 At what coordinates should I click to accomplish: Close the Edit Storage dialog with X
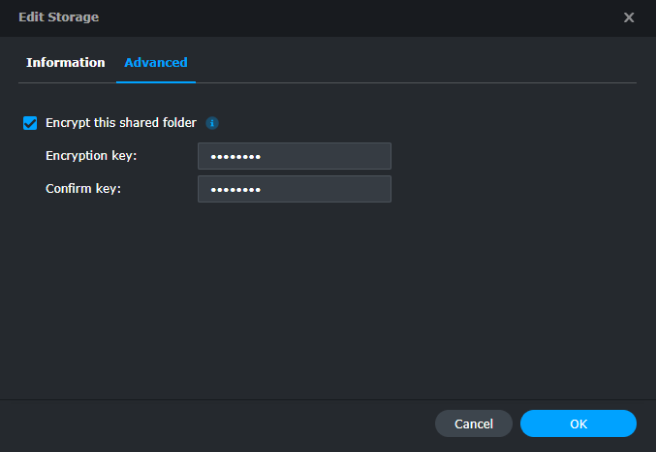pos(629,18)
